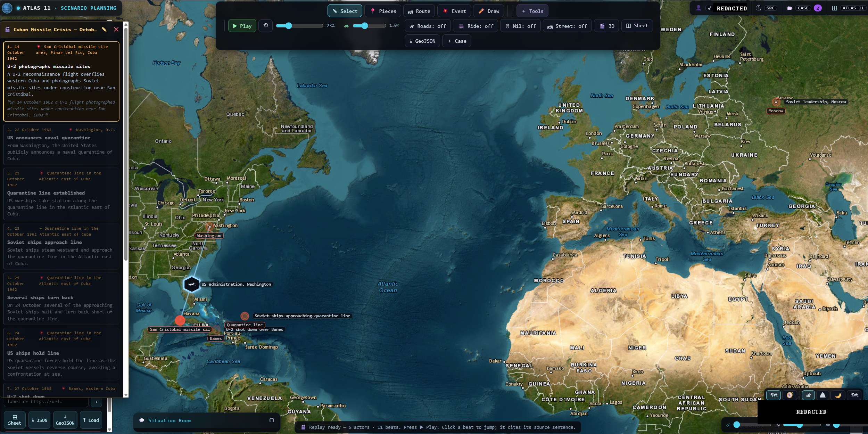
Task: Click the scroll-down arrow of beats list
Action: point(126,395)
